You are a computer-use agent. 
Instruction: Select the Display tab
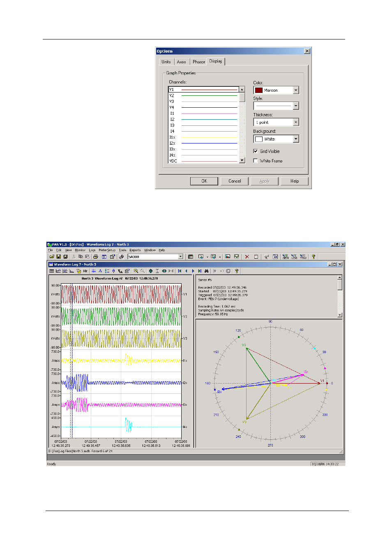(x=216, y=61)
